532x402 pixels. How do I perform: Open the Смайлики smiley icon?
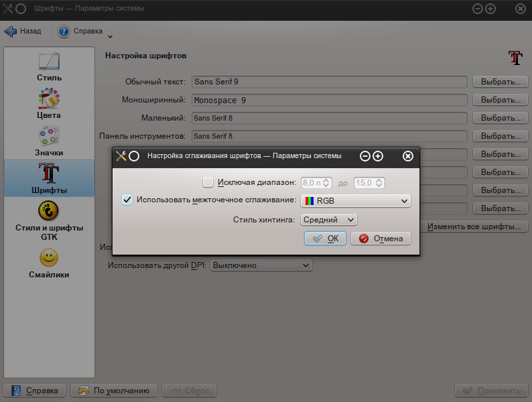click(49, 258)
